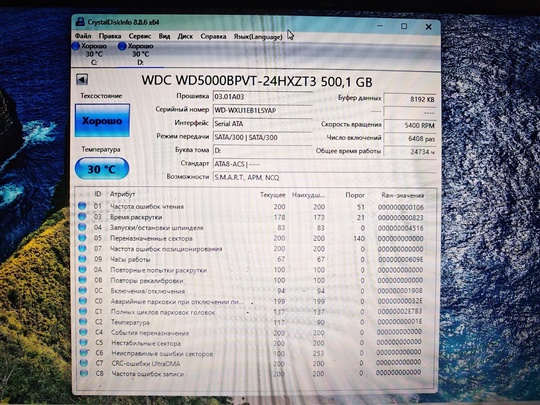Select row Повторы рекалибровки
Image resolution: width=540 pixels, height=405 pixels.
tap(256, 280)
